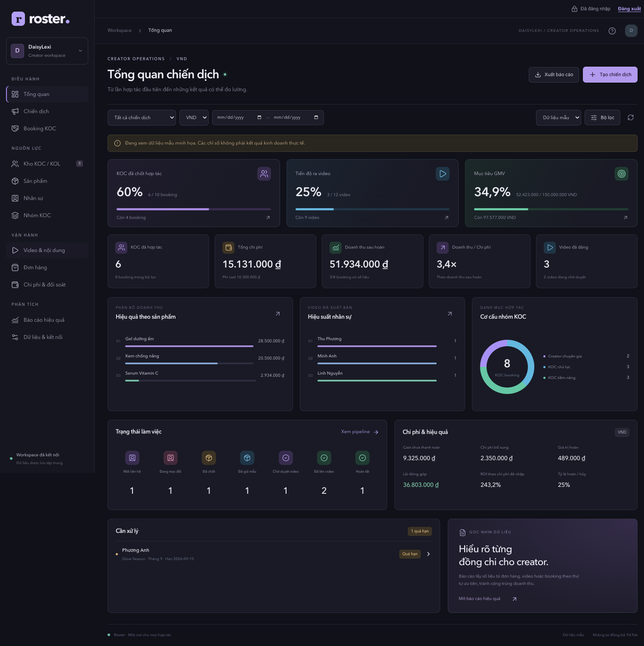
Task: Click the Đang trao đổi status icon
Action: [x=170, y=458]
